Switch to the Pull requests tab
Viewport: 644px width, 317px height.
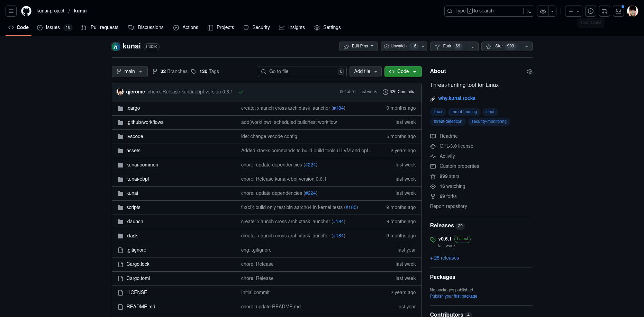point(100,27)
